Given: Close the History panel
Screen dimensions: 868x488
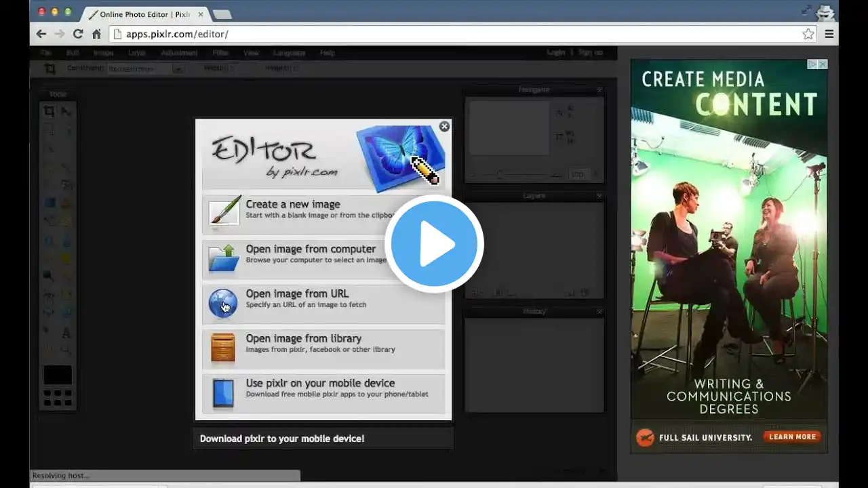Looking at the screenshot, I should pos(599,311).
